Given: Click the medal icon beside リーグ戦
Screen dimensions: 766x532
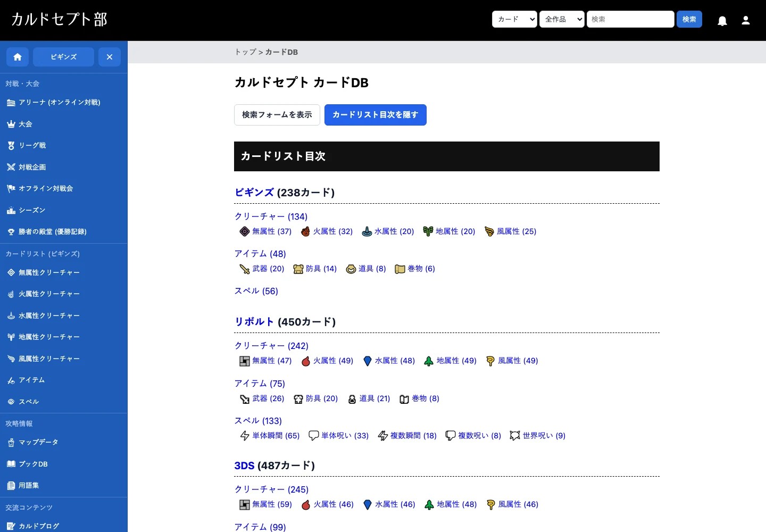Looking at the screenshot, I should (x=11, y=145).
